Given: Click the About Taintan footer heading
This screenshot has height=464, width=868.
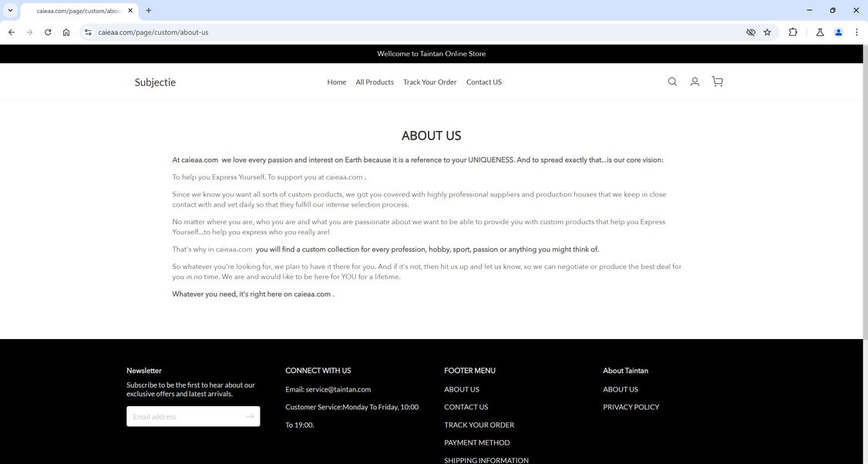Looking at the screenshot, I should pyautogui.click(x=625, y=371).
